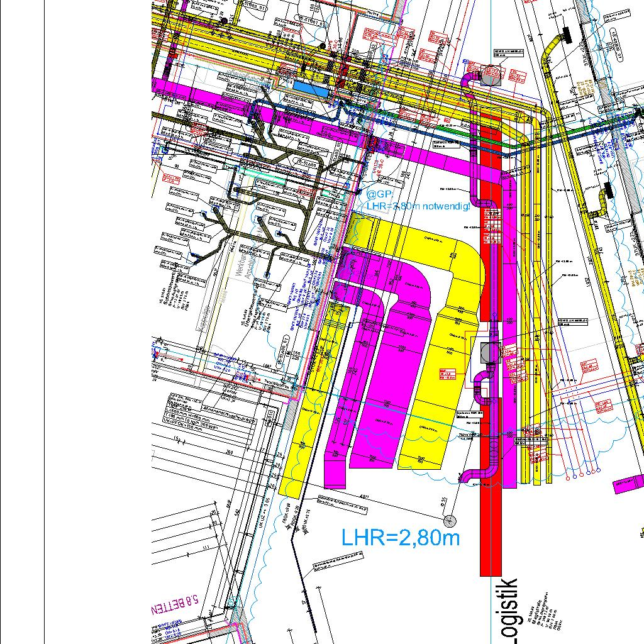The height and width of the screenshot is (644, 644).
Task: Click the vertical 'Logistik' label
Action: coord(511,610)
